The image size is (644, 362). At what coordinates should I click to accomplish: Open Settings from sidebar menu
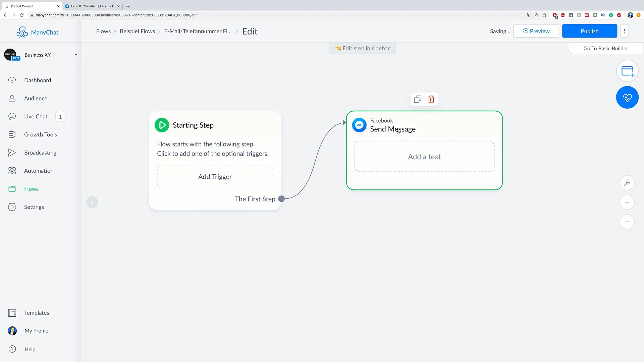coord(34,207)
